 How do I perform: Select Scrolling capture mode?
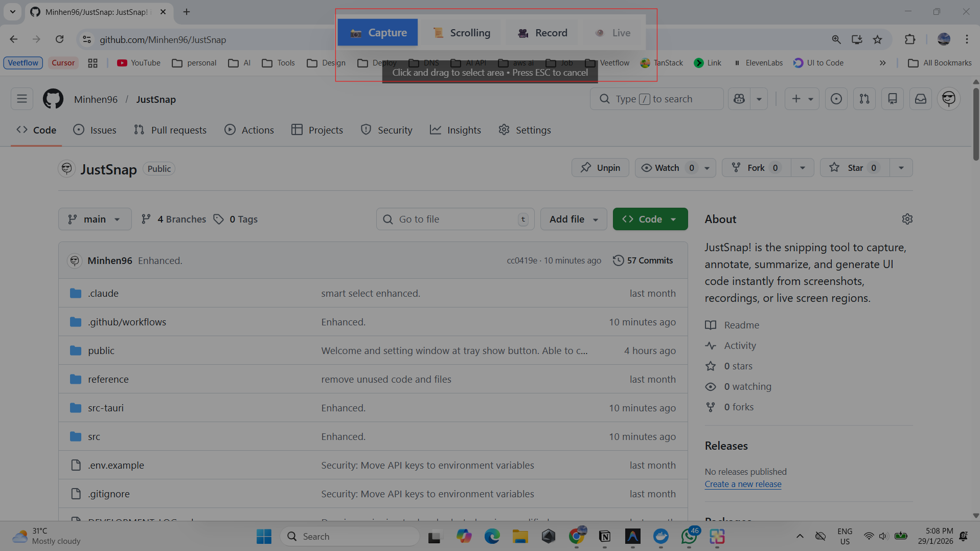pos(462,33)
